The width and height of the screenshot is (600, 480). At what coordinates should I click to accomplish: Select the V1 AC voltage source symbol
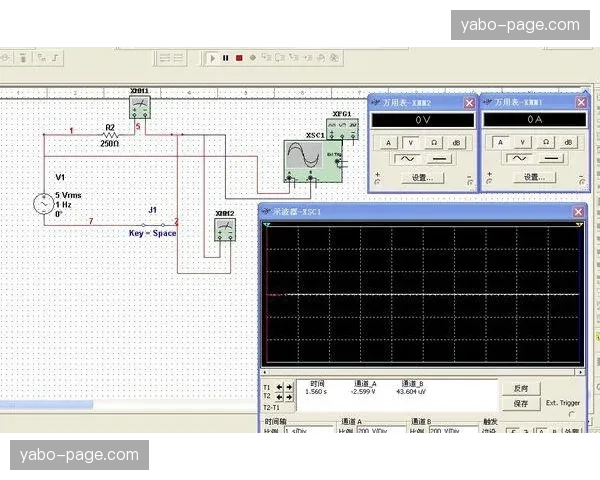(x=45, y=204)
